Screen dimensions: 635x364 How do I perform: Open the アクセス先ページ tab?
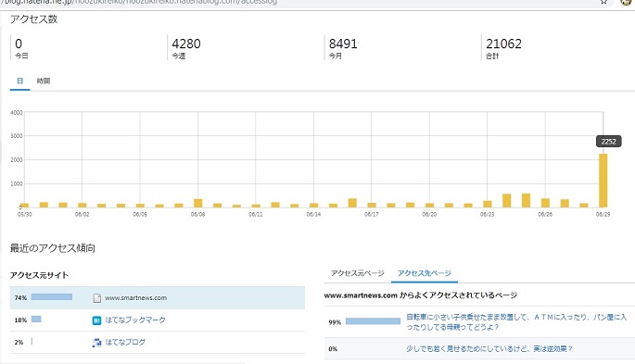pos(424,273)
